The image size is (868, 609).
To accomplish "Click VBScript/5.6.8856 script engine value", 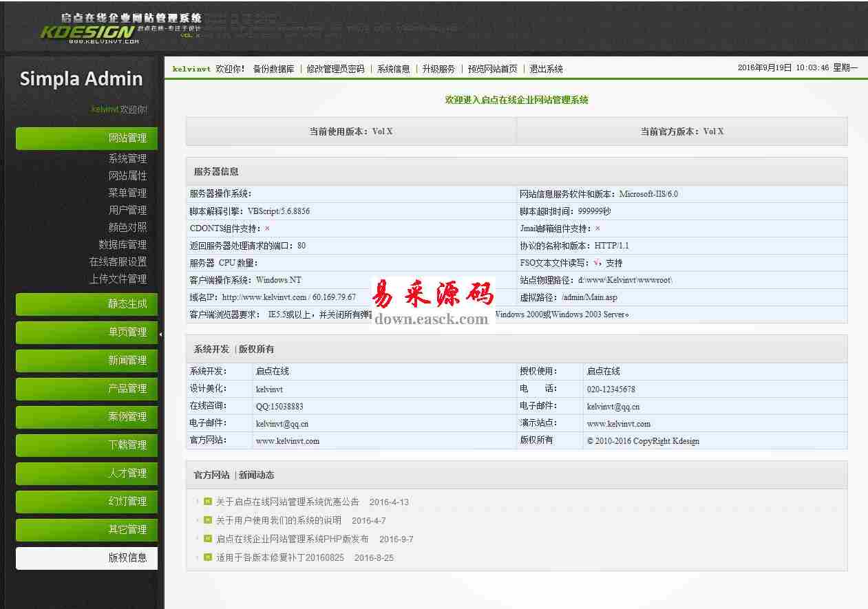I will pyautogui.click(x=279, y=211).
